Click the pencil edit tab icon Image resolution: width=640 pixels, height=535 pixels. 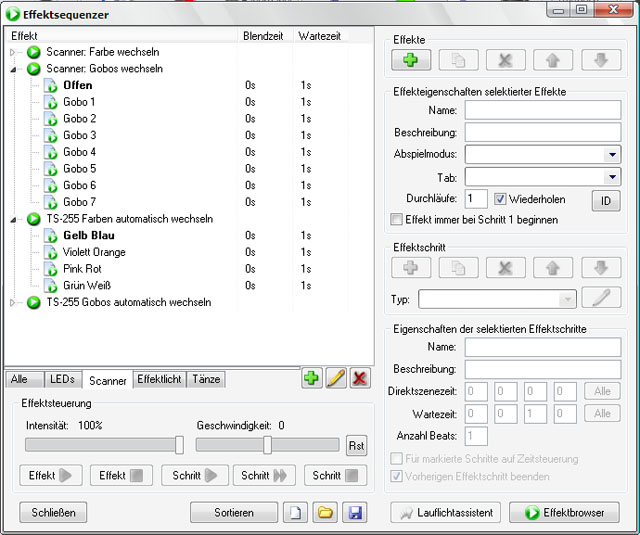pos(336,379)
